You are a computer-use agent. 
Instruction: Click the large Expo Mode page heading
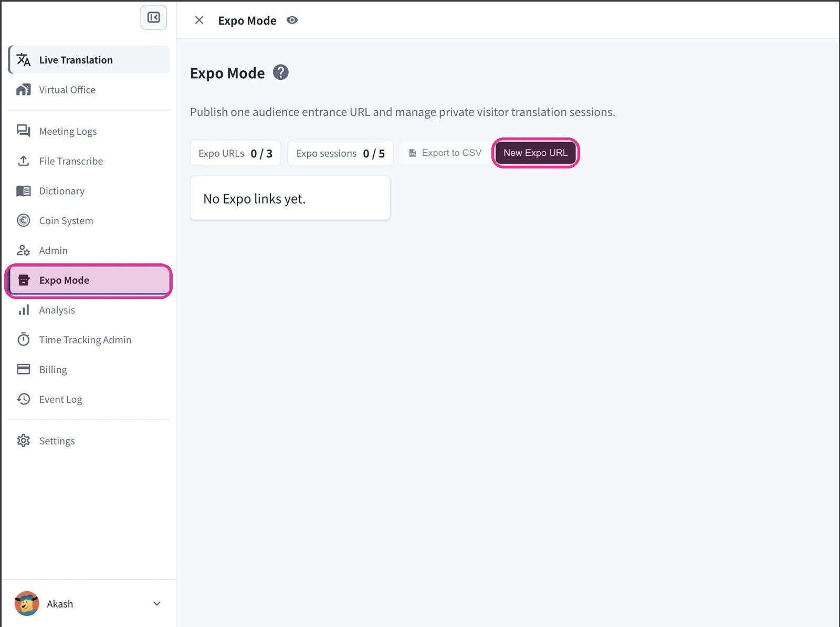(227, 73)
